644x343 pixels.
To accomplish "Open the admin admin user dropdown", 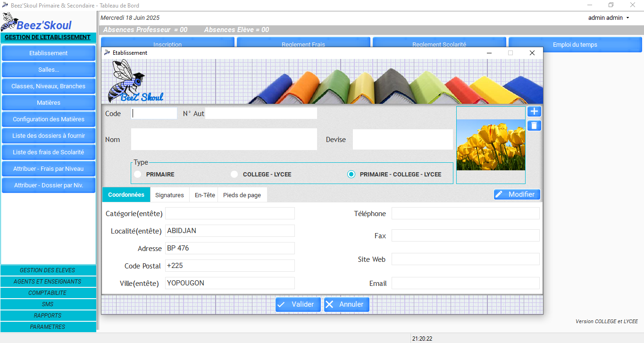I will tap(609, 18).
